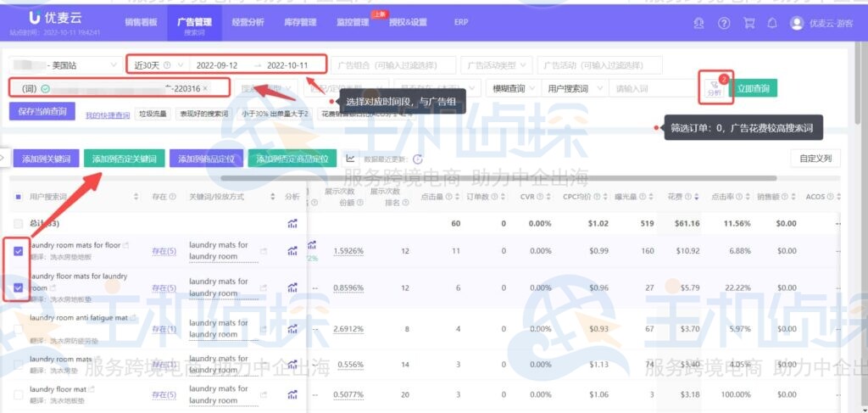The image size is (868, 413).
Task: Open the 近30天 date range dropdown
Action: 158,65
